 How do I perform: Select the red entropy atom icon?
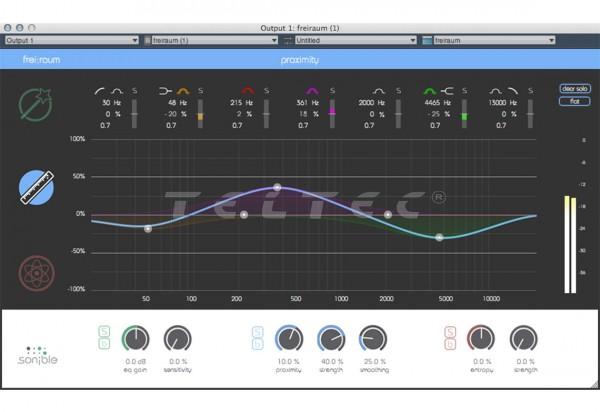pyautogui.click(x=37, y=271)
